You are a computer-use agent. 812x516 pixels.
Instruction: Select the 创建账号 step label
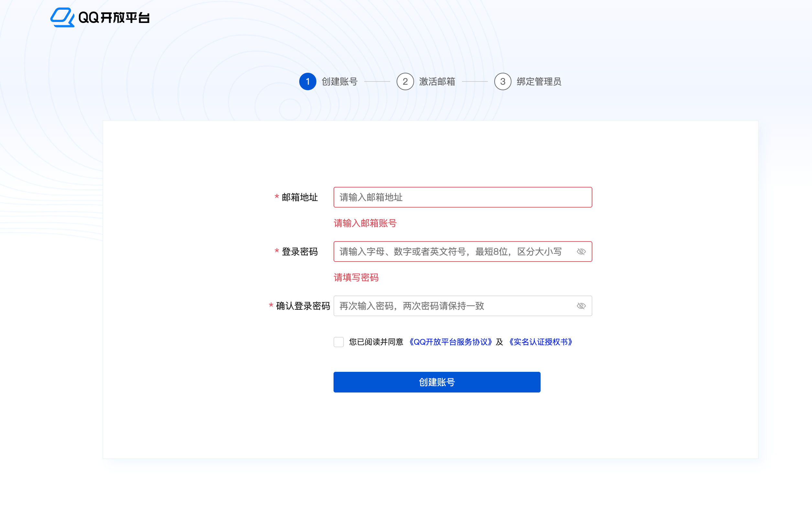tap(339, 81)
